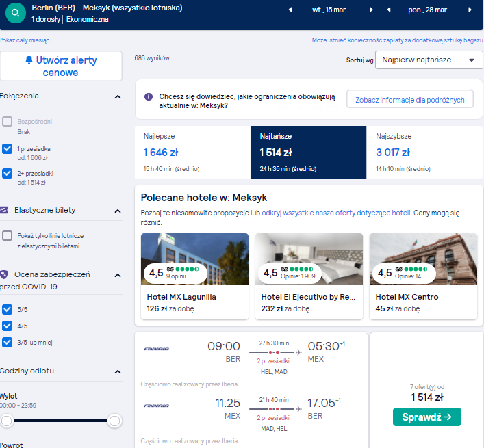Screen dimensions: 484x448
Task: Click Hotel MX Centro 45 zł za dobę
Action: click(398, 308)
